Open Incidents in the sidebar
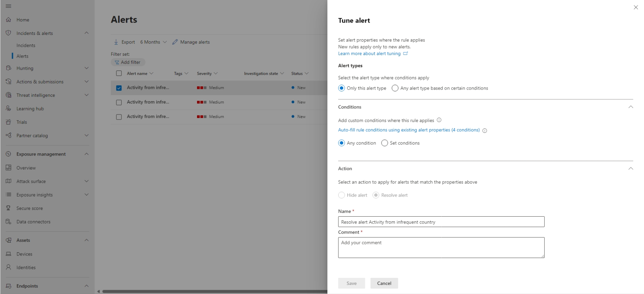The image size is (644, 294). [26, 45]
